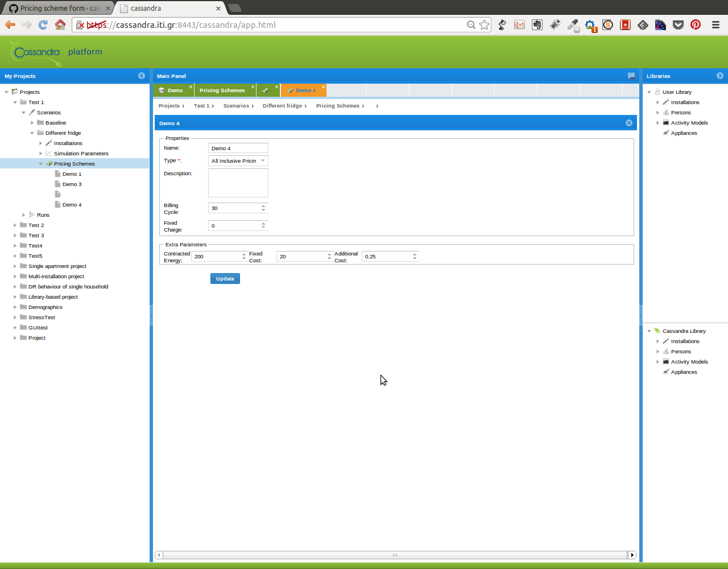
Task: Select Demo 4 in project tree
Action: [x=72, y=205]
